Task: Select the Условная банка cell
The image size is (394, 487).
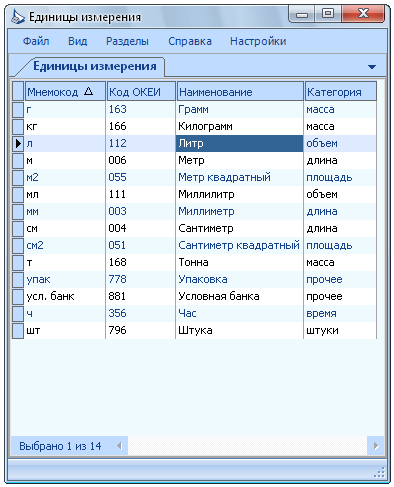Action: [x=240, y=297]
